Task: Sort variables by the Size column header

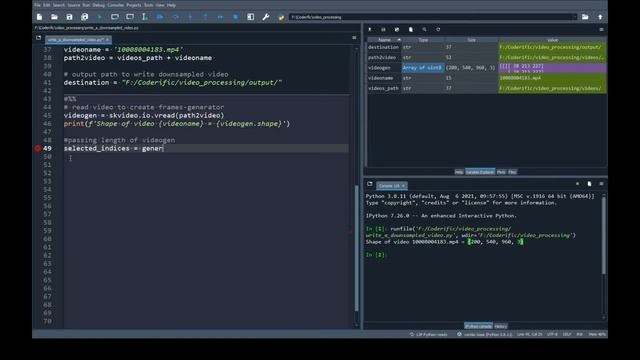Action: (x=471, y=40)
